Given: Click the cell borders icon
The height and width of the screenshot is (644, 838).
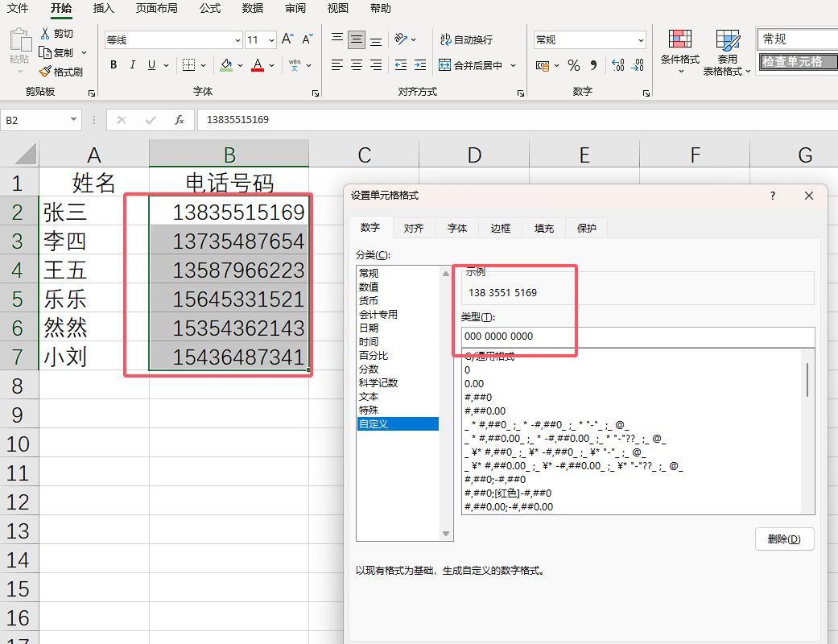Looking at the screenshot, I should click(x=188, y=65).
